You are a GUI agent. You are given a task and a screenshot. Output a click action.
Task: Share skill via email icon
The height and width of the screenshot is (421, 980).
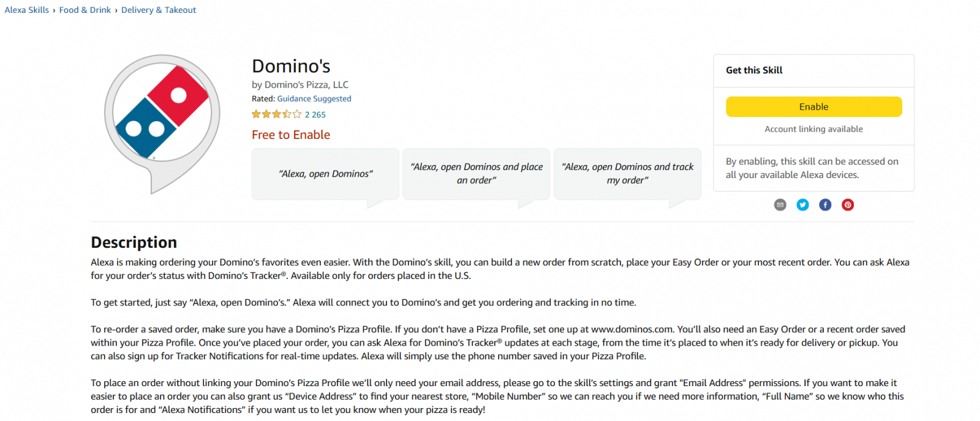[780, 205]
